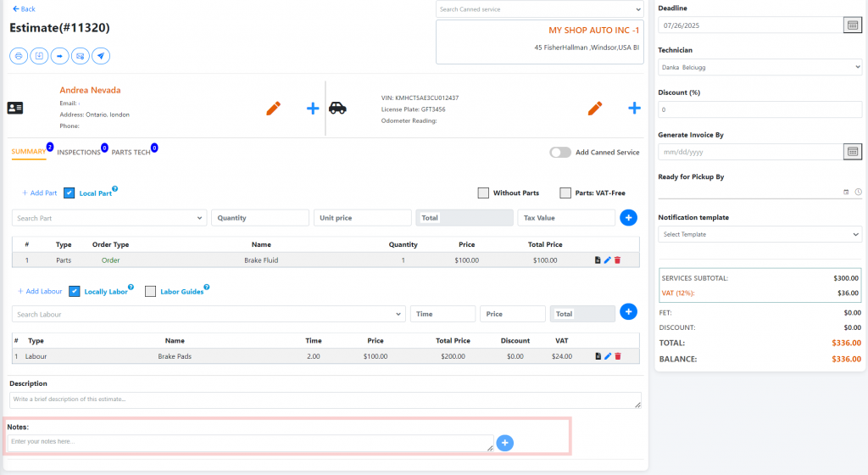
Task: Click the paper plane send icon
Action: (101, 56)
